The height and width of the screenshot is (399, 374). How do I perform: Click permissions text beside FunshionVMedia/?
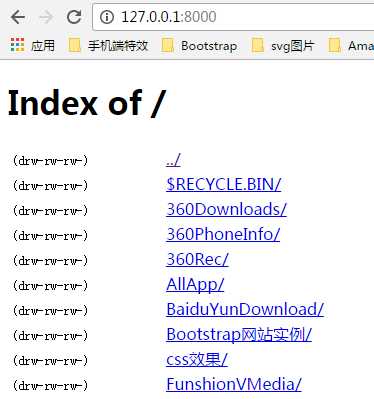(x=50, y=386)
